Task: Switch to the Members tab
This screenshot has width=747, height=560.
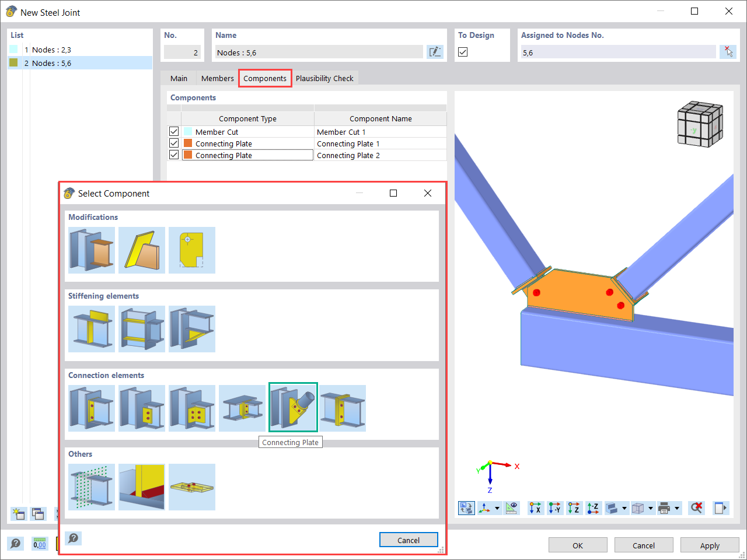Action: tap(217, 78)
